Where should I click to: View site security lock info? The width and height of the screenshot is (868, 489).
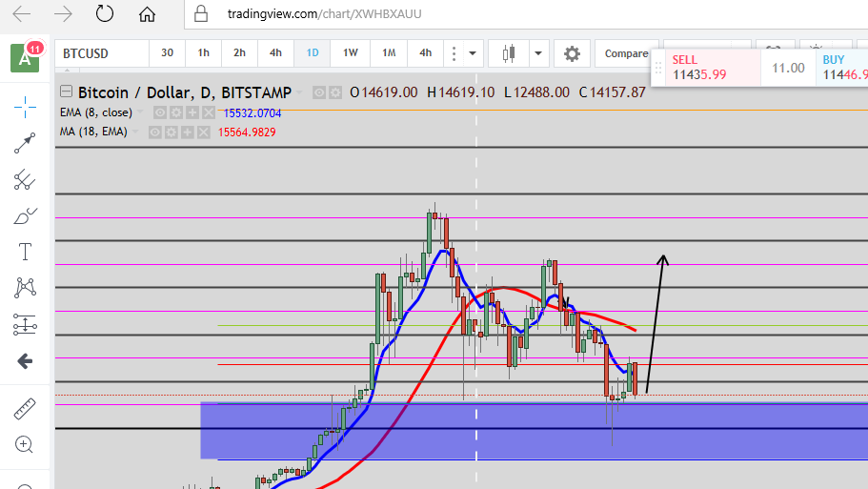coord(201,14)
